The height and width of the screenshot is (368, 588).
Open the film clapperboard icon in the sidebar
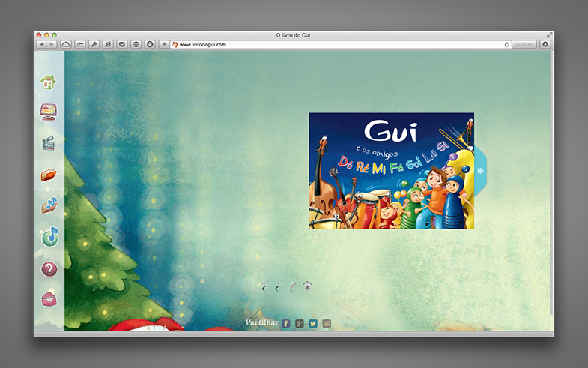[x=49, y=143]
